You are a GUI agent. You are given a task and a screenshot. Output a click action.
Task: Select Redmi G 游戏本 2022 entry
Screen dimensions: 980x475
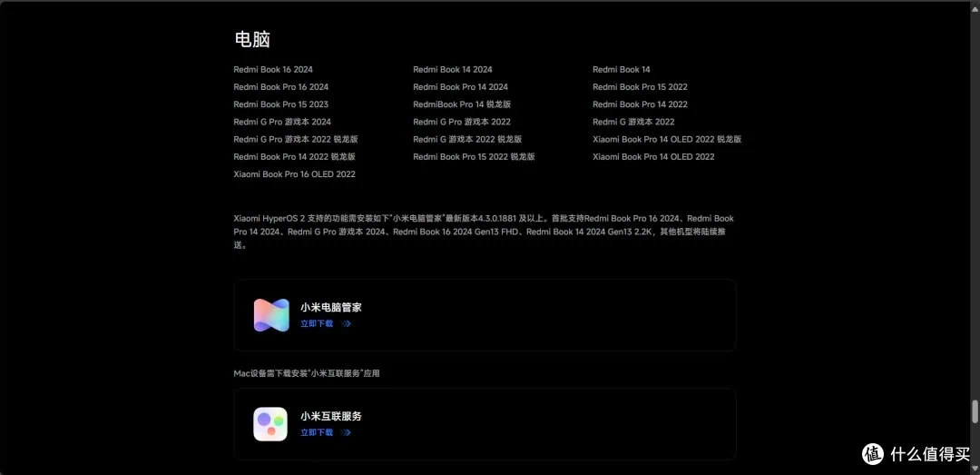coord(633,122)
